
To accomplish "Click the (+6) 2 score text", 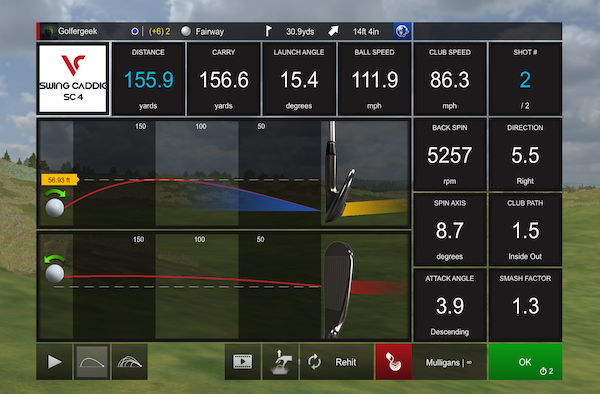I will pos(159,31).
